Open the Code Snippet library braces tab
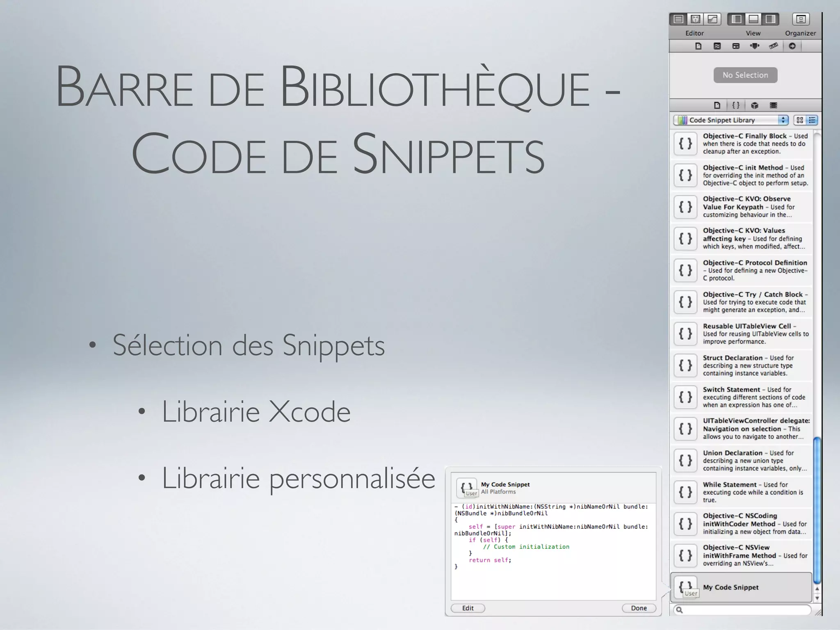 pos(736,105)
